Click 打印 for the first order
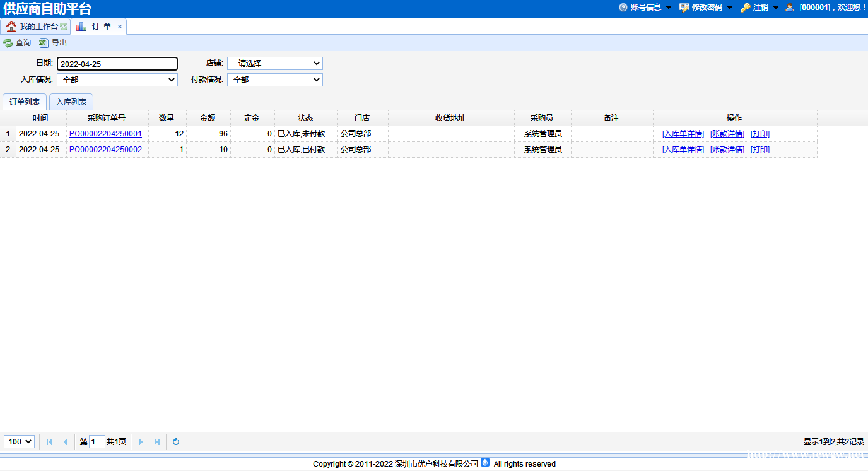Image resolution: width=868 pixels, height=471 pixels. point(760,134)
